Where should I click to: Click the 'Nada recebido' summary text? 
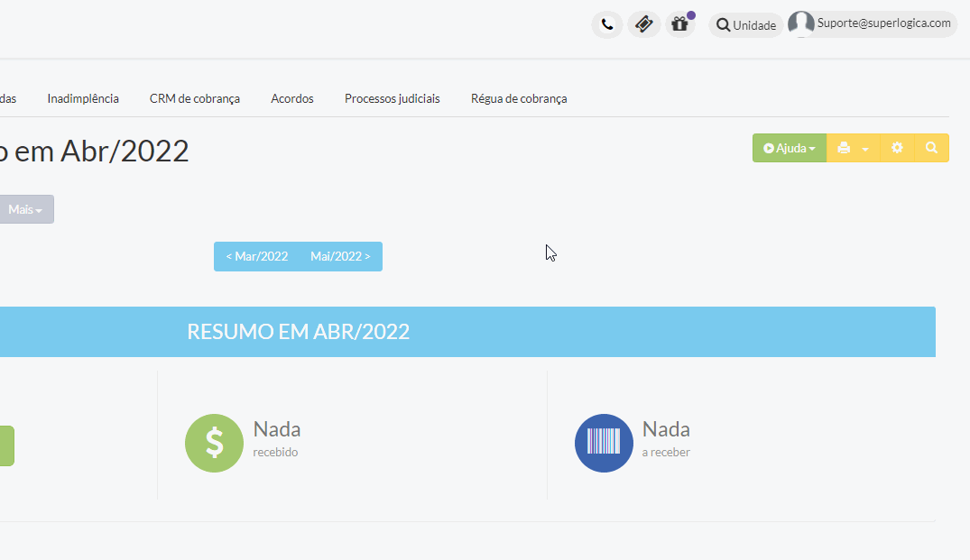point(276,439)
